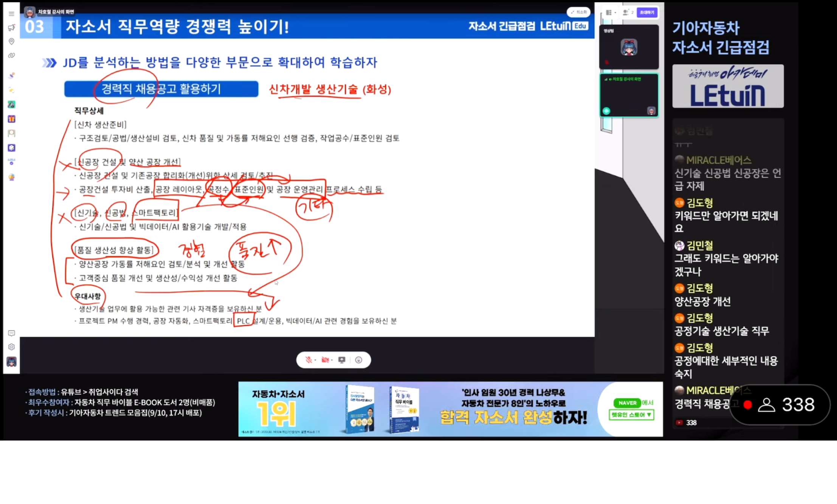Click chat username 김민철

pyautogui.click(x=700, y=246)
